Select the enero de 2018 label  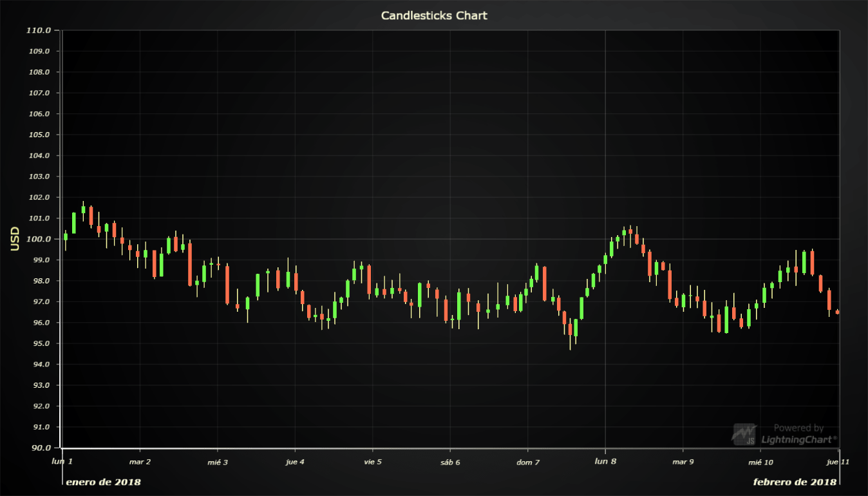coord(105,481)
